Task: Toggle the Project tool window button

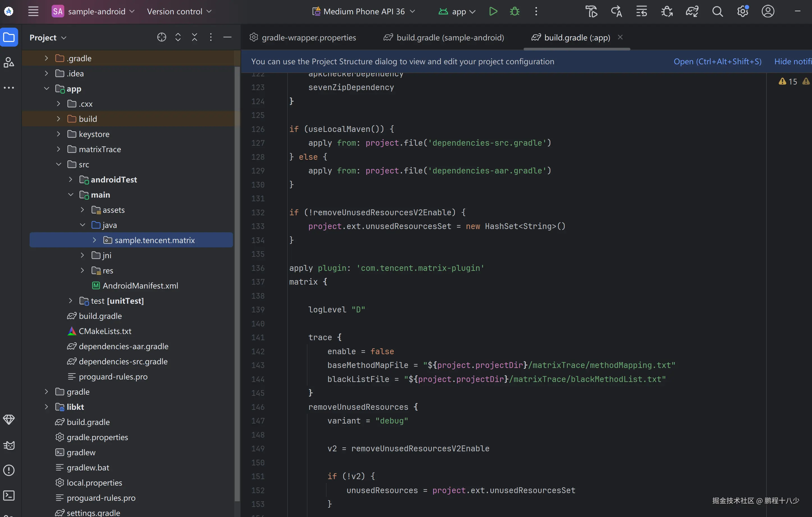Action: [9, 37]
